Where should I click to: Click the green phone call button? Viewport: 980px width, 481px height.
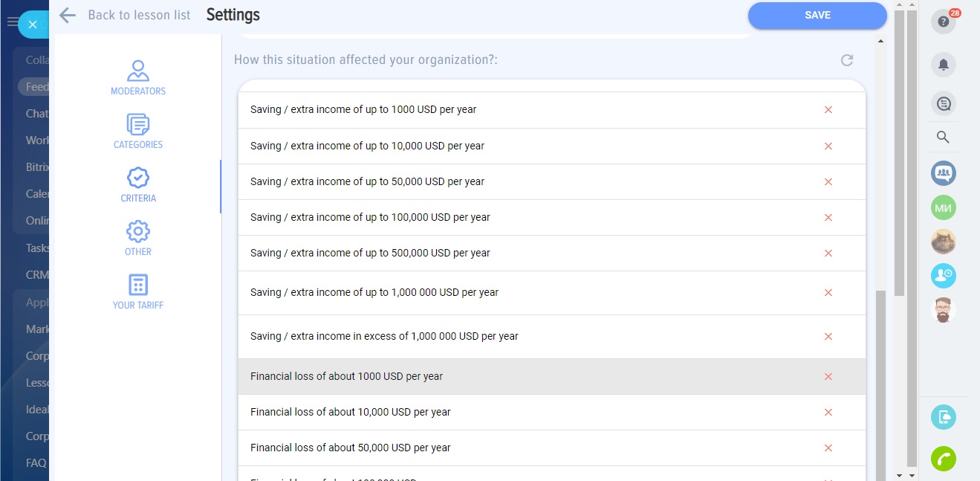[943, 459]
